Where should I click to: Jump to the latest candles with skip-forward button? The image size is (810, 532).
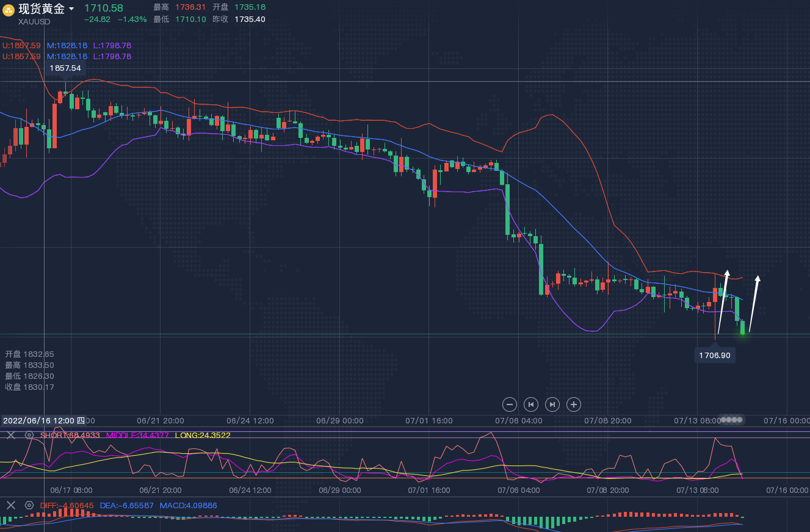click(552, 404)
